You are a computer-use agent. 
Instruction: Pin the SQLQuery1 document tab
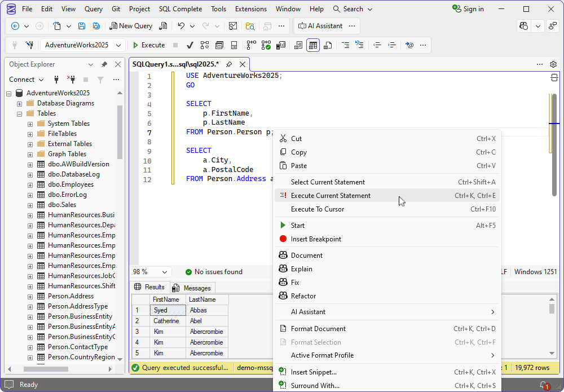[230, 64]
